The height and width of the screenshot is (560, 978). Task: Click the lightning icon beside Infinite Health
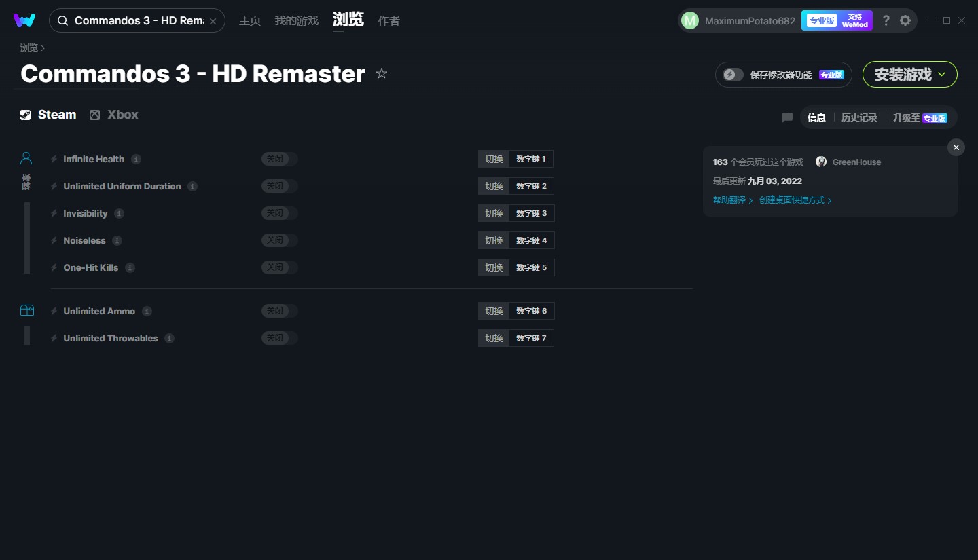54,159
